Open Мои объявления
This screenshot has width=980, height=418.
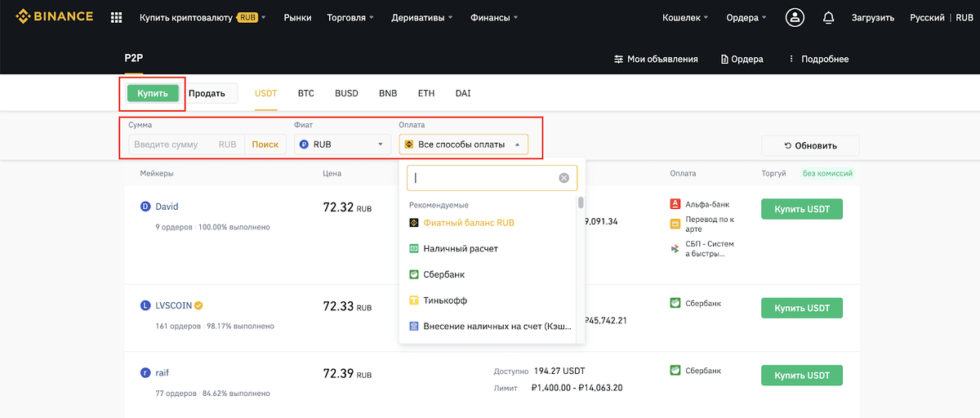pyautogui.click(x=656, y=59)
